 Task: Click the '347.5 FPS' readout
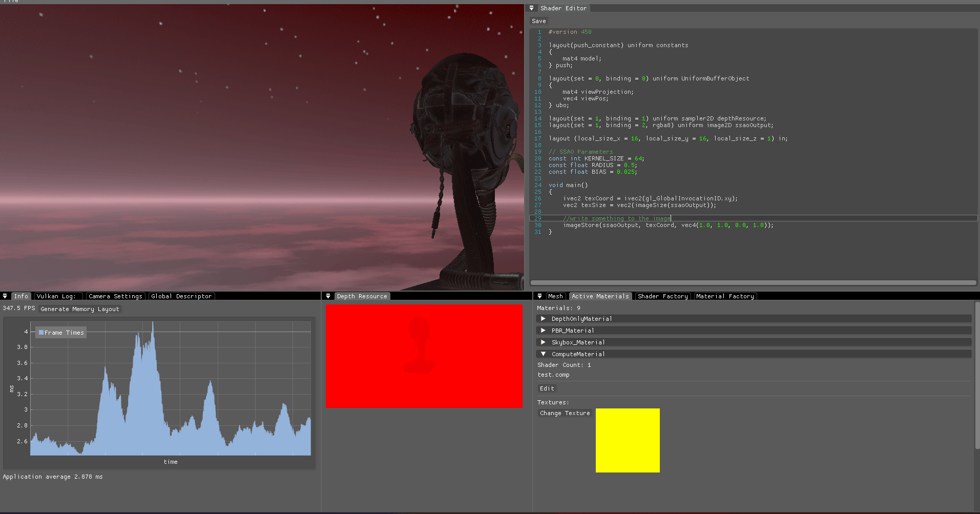(x=19, y=308)
